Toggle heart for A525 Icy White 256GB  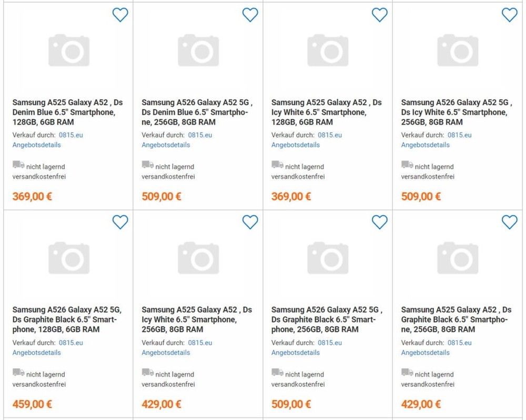tap(250, 223)
